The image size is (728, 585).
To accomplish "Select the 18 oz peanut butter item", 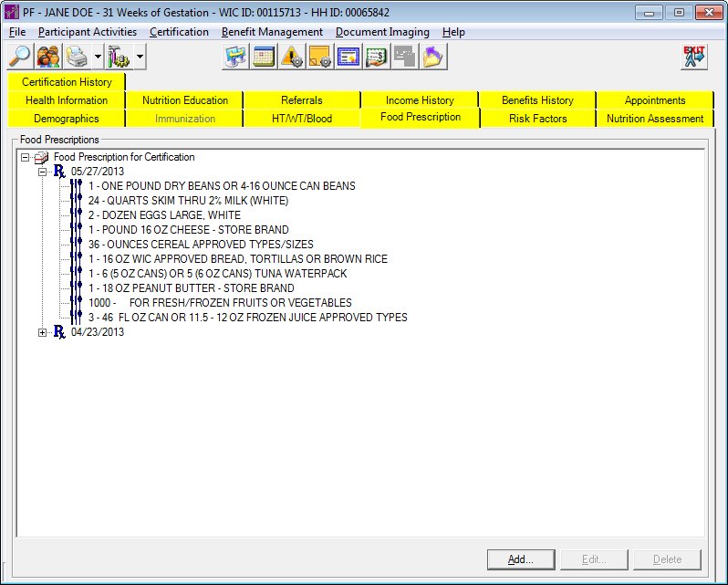I will [x=191, y=288].
